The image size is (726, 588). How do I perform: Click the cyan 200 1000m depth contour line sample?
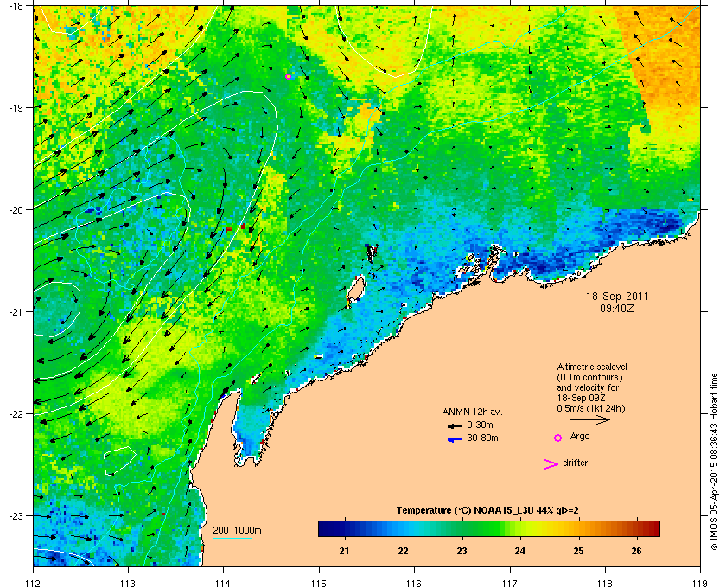pos(232,539)
